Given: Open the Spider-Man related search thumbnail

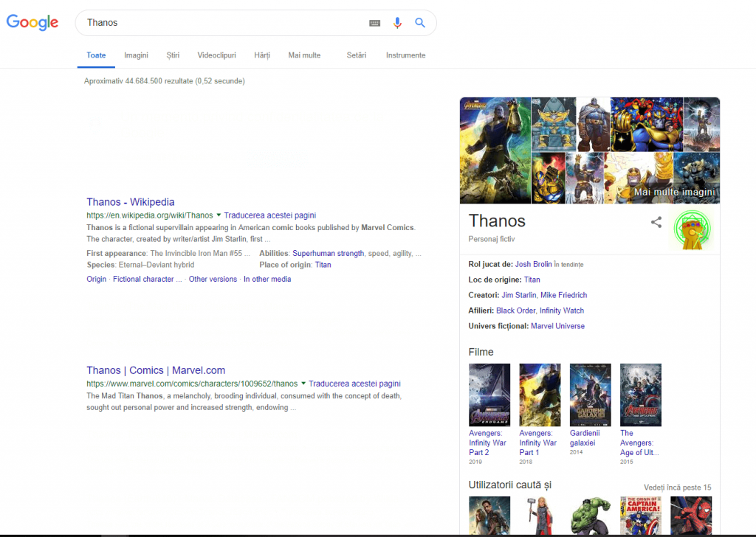Looking at the screenshot, I should [691, 515].
